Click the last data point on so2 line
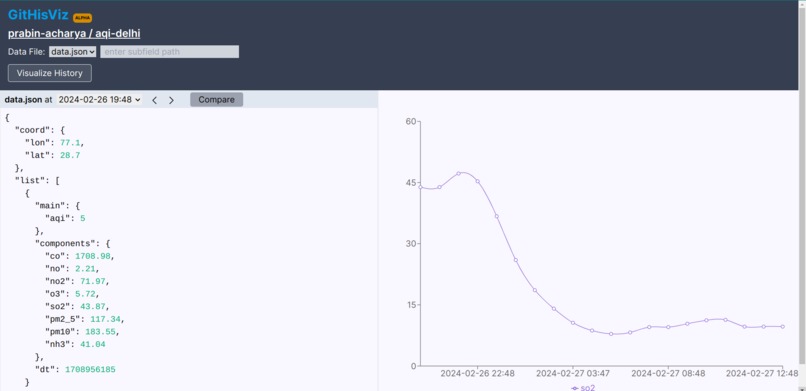The width and height of the screenshot is (806, 391). pos(782,327)
